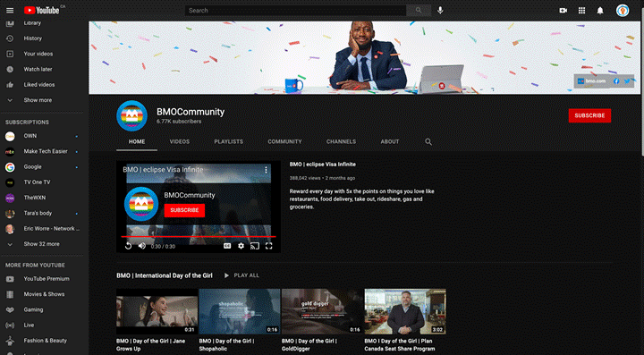Toggle closed captions on the video
Image resolution: width=644 pixels, height=355 pixels.
[x=227, y=246]
